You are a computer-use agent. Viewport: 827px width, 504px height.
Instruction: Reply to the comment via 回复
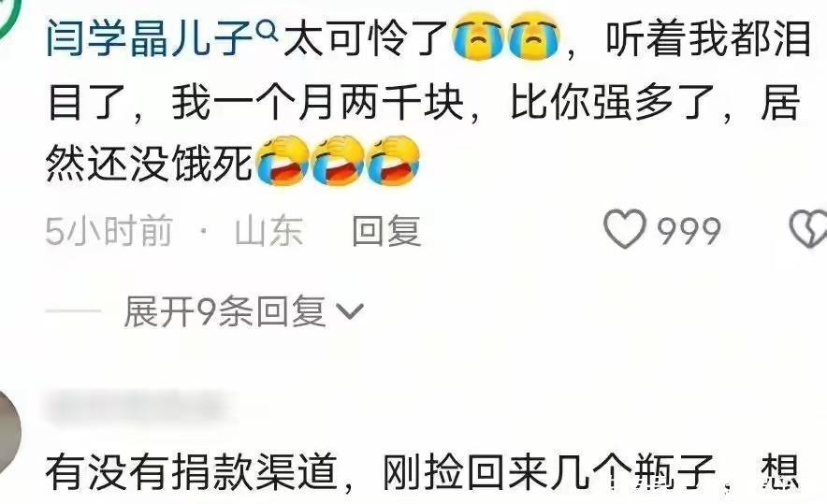point(386,230)
